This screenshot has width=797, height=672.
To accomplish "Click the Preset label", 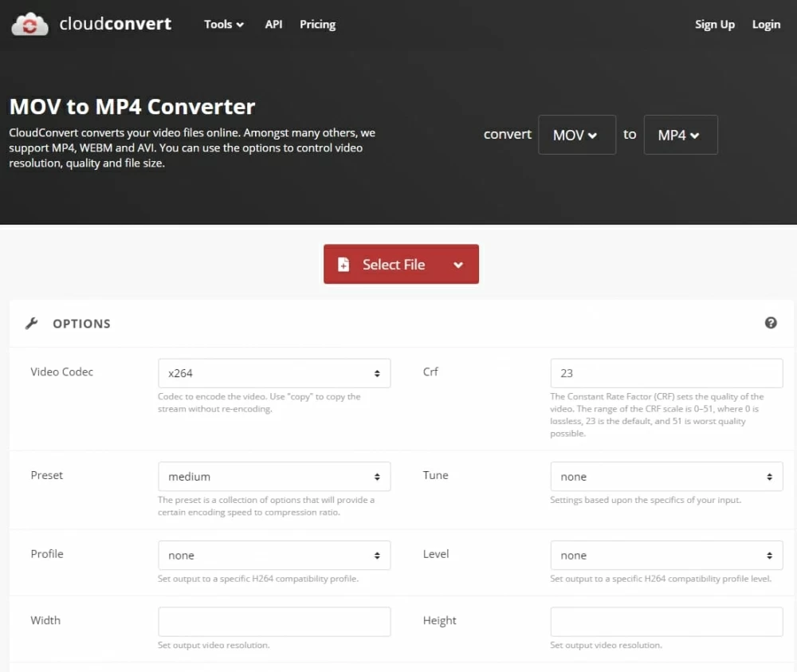I will [x=47, y=475].
